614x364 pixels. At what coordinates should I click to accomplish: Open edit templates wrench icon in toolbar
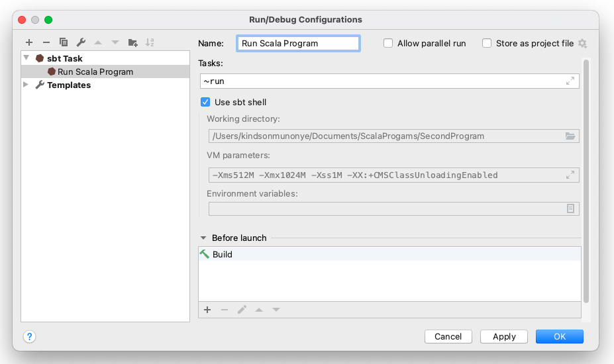coord(81,42)
